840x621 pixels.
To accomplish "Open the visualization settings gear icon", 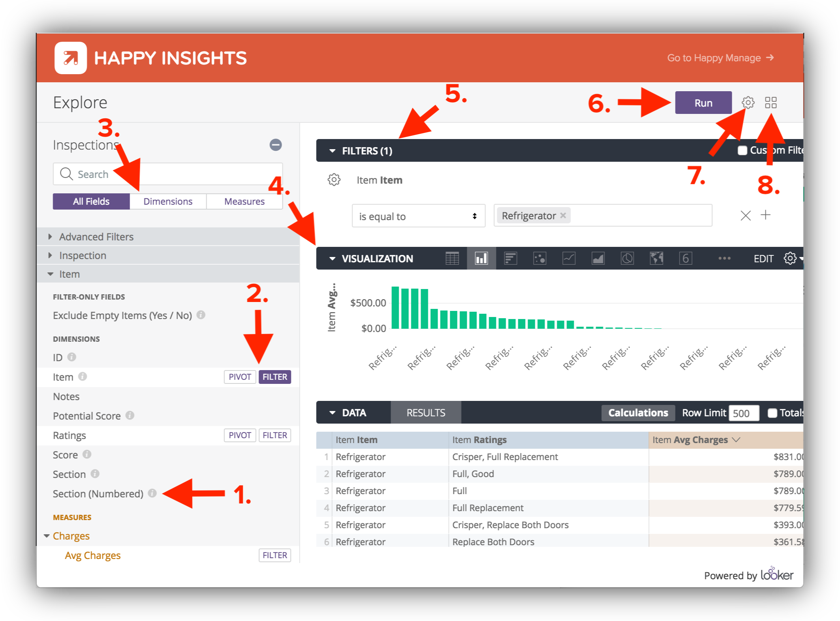I will (x=790, y=258).
